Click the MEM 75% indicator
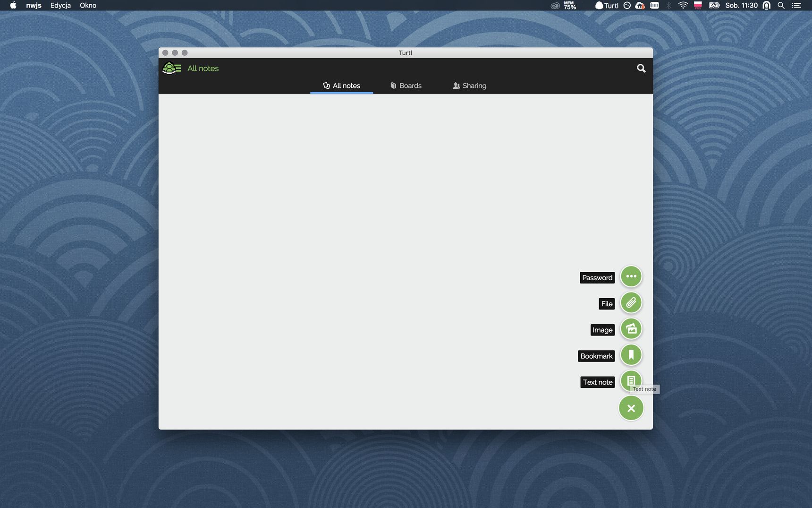Screen dimensions: 812x508 [x=570, y=5]
